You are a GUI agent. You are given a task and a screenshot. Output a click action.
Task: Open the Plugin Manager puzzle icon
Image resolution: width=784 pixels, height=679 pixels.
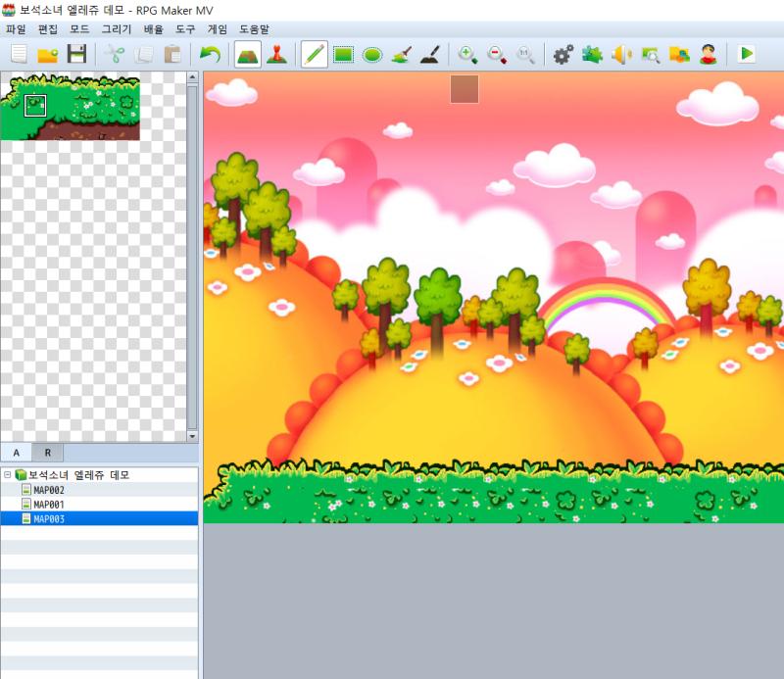592,54
